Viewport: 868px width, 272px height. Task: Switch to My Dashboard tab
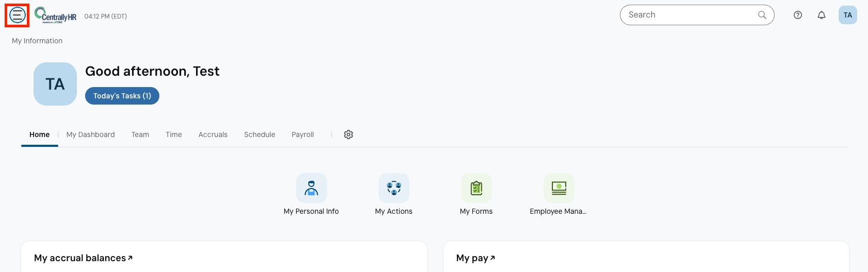coord(91,134)
